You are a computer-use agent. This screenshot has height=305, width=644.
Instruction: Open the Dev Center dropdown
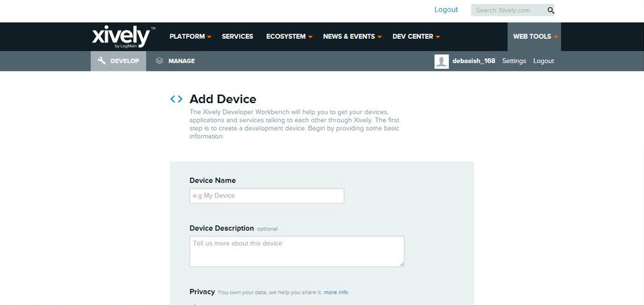[x=416, y=36]
